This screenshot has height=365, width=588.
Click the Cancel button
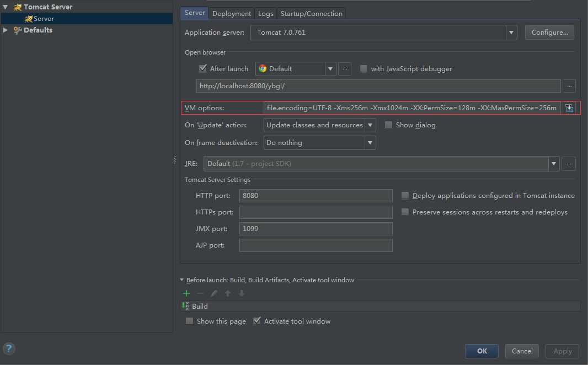pyautogui.click(x=522, y=351)
